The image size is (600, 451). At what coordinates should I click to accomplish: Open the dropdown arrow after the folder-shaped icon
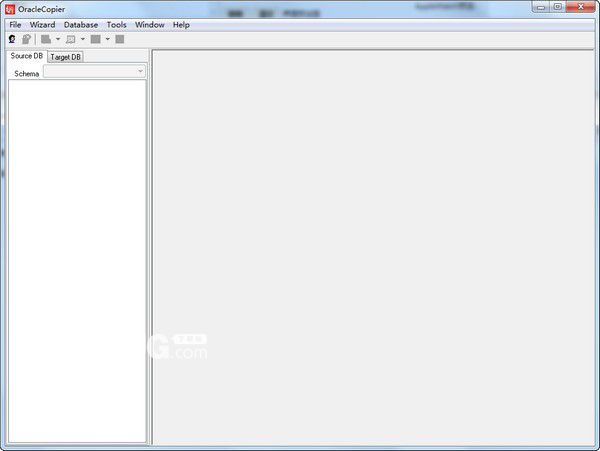pyautogui.click(x=58, y=39)
